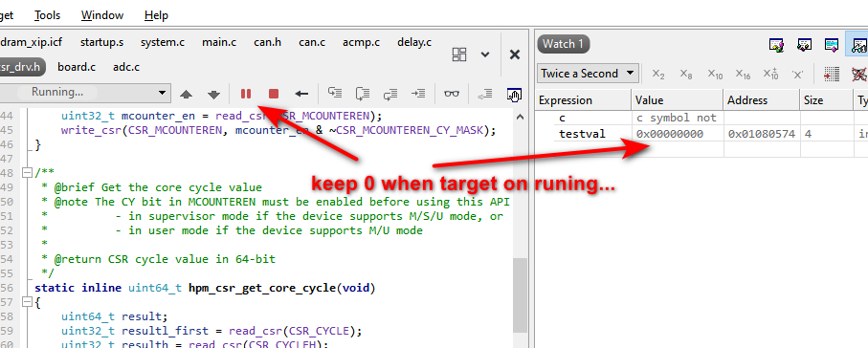The width and height of the screenshot is (868, 348).
Task: Close the editor with the X button
Action: click(x=514, y=54)
